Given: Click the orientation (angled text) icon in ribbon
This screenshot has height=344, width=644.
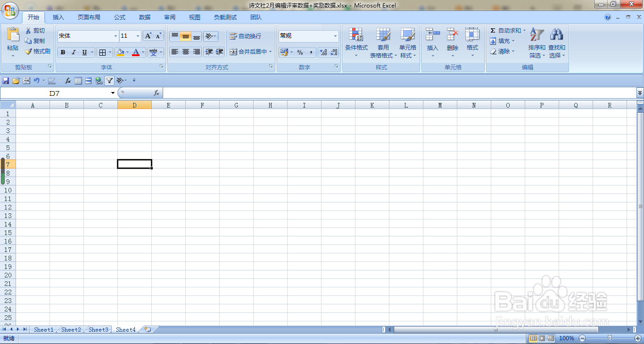Looking at the screenshot, I should 209,36.
